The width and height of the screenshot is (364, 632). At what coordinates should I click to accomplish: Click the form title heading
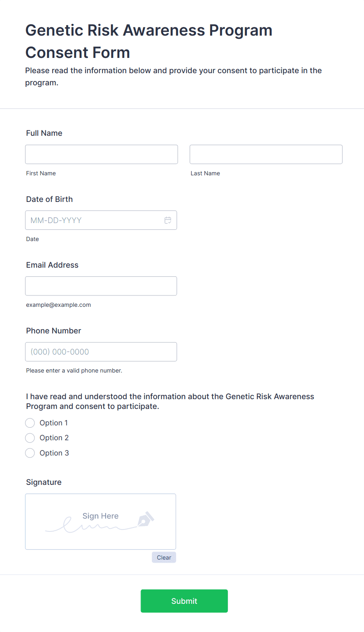pyautogui.click(x=149, y=41)
